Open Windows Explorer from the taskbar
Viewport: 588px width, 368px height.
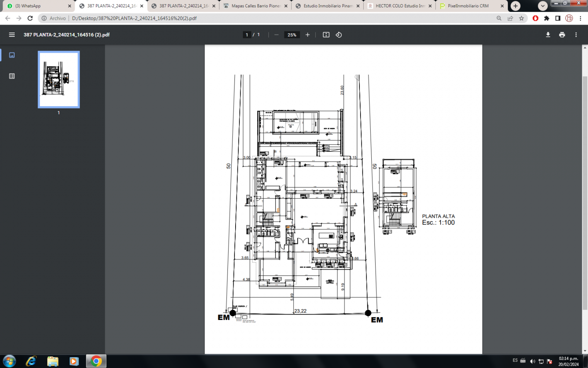click(53, 361)
